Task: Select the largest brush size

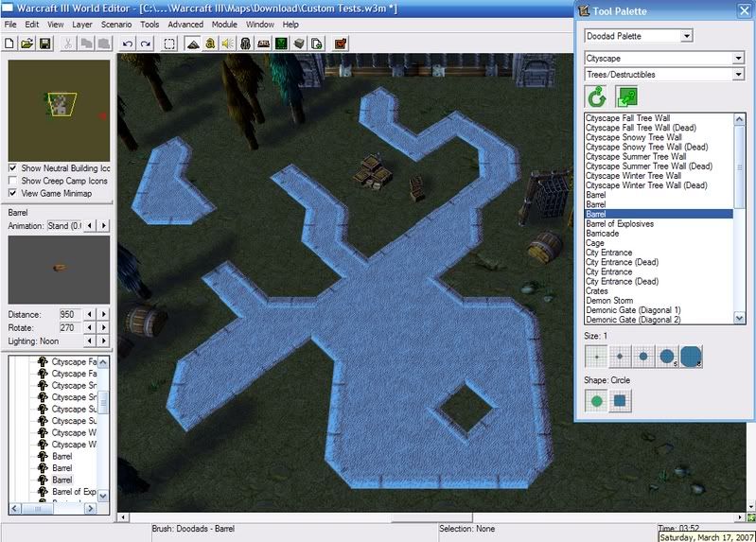Action: click(x=691, y=357)
